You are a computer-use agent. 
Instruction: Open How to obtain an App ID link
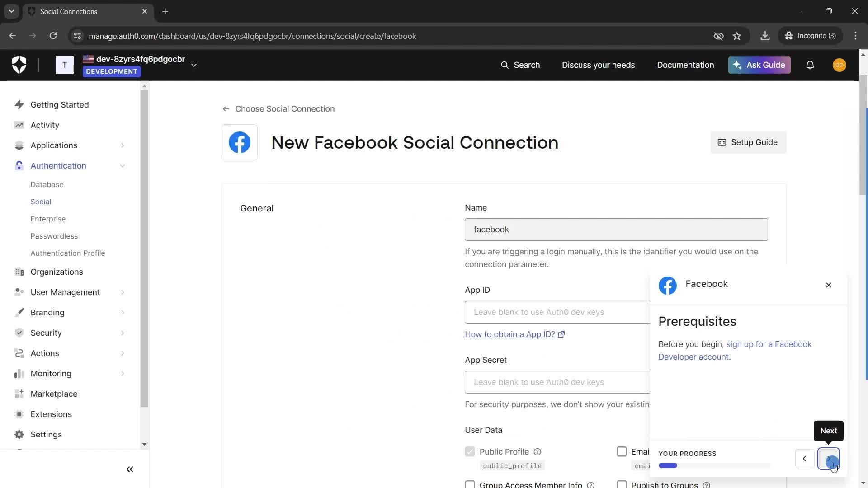tap(514, 334)
